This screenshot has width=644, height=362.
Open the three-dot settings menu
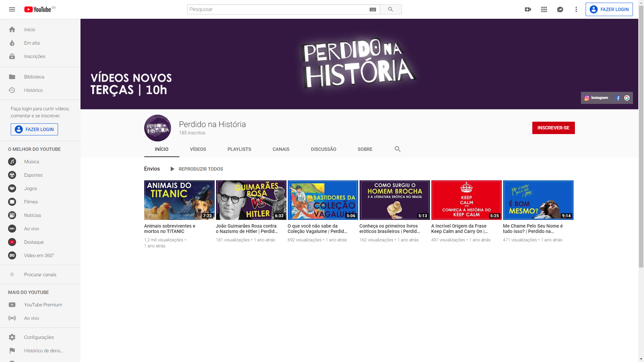[x=576, y=9]
